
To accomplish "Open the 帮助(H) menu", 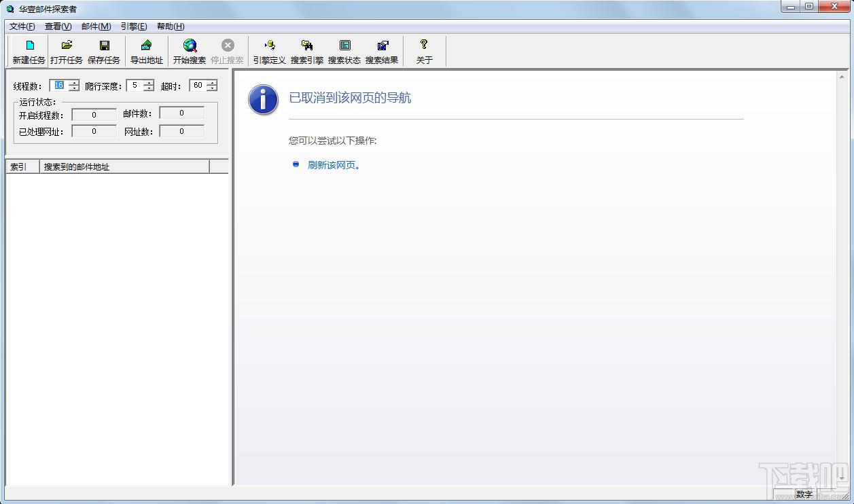I will [171, 26].
